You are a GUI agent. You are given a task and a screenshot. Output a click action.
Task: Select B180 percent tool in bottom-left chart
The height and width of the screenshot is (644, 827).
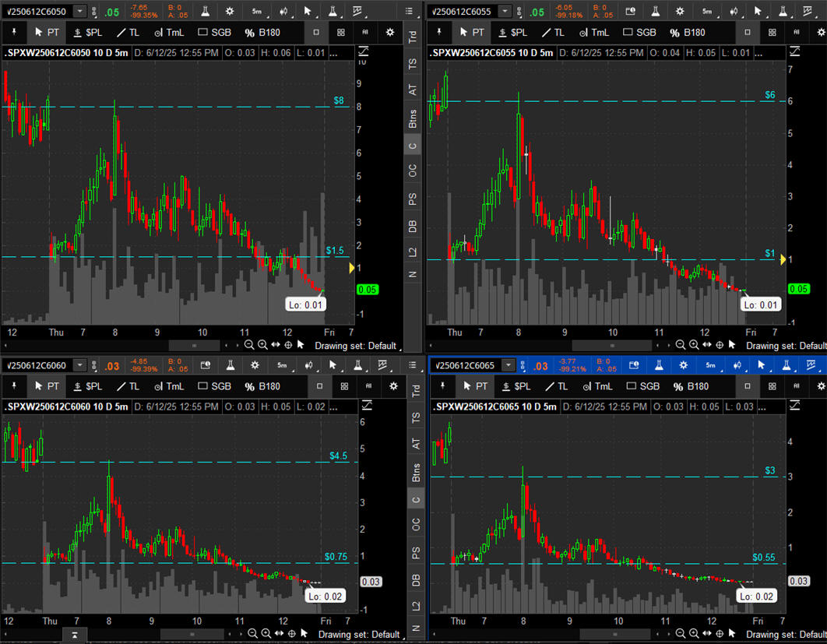[x=263, y=386]
